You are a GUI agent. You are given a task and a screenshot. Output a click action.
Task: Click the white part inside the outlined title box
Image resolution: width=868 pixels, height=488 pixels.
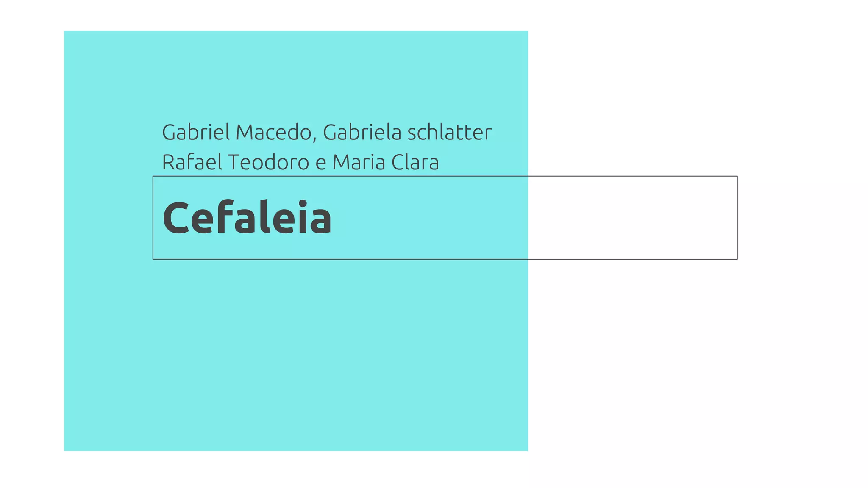(632, 218)
